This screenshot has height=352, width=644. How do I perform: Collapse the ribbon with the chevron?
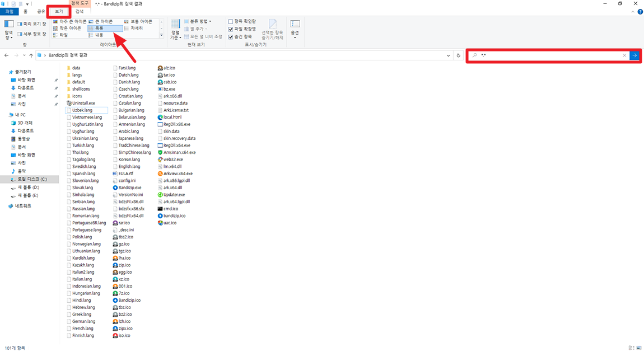click(632, 12)
